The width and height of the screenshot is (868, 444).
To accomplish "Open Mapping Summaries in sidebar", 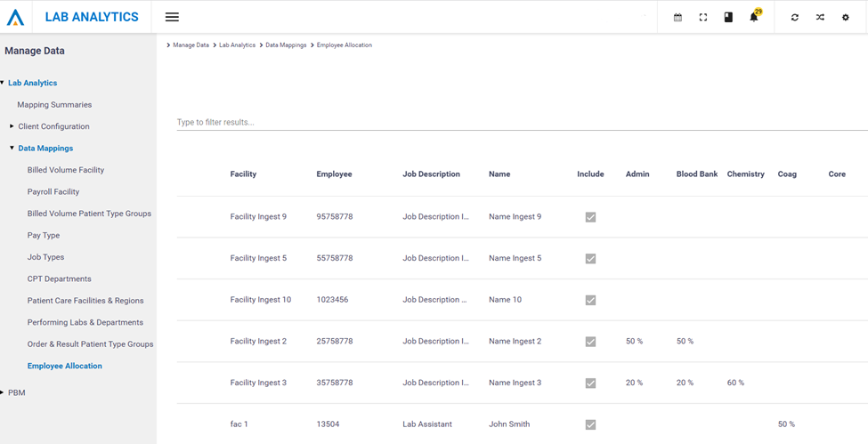I will point(54,105).
